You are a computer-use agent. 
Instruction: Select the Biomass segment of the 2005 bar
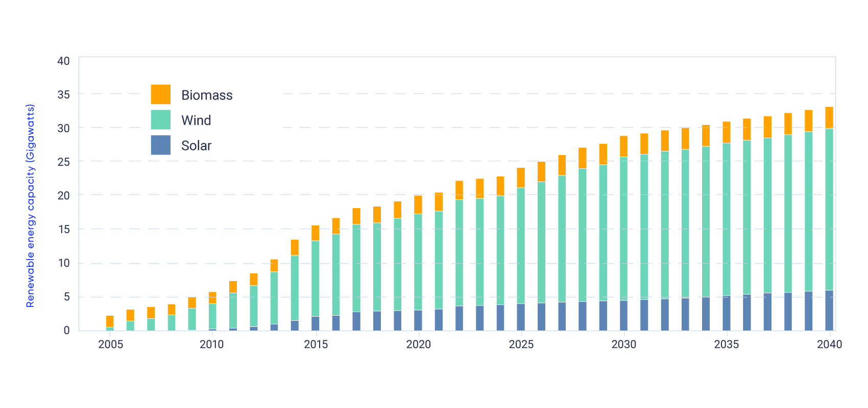pos(110,321)
